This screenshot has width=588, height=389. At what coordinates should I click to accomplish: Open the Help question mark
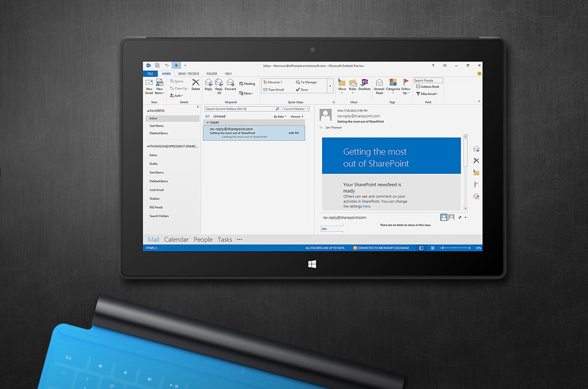(x=433, y=65)
